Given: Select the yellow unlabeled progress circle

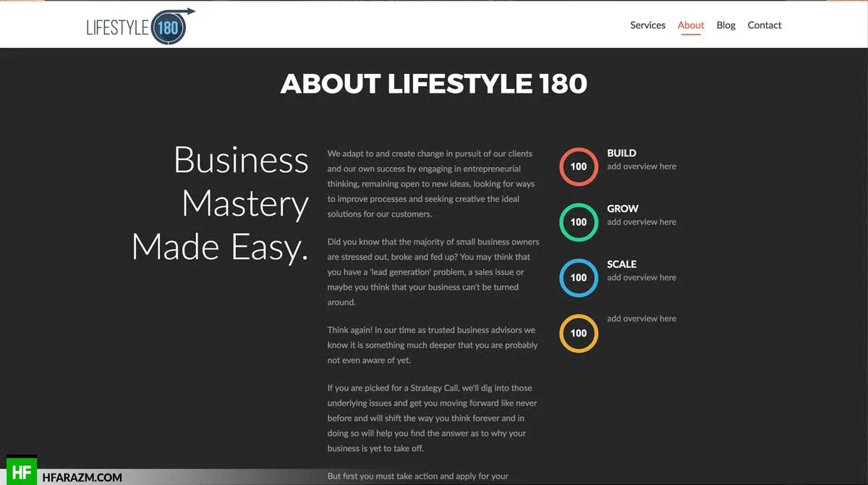Looking at the screenshot, I should tap(579, 333).
